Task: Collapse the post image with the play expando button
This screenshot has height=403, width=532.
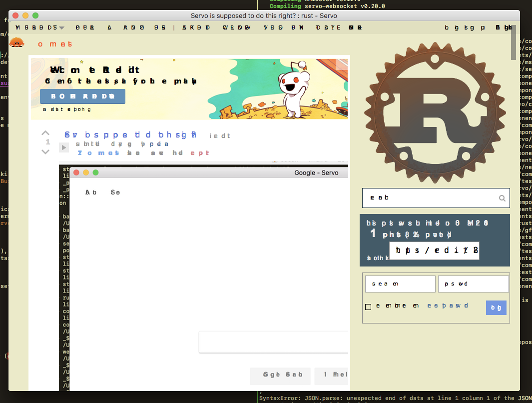Action: click(63, 147)
